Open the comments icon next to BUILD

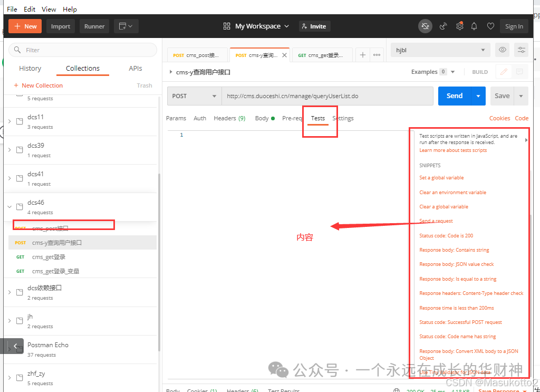[x=519, y=72]
